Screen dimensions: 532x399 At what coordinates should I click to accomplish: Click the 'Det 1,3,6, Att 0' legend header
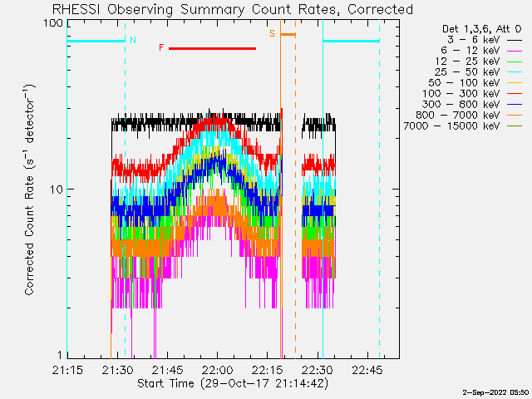click(481, 29)
